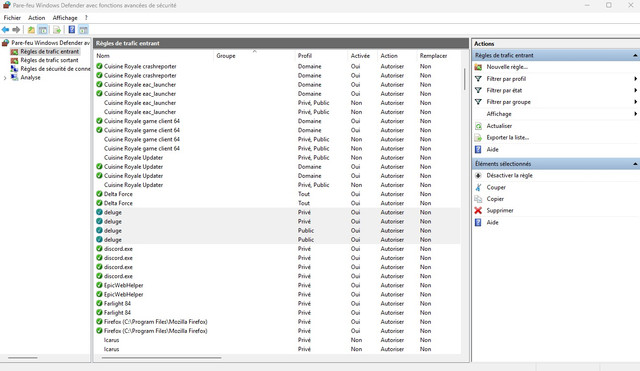
Task: Refresh the list with the Actualiser icon
Action: tap(478, 126)
